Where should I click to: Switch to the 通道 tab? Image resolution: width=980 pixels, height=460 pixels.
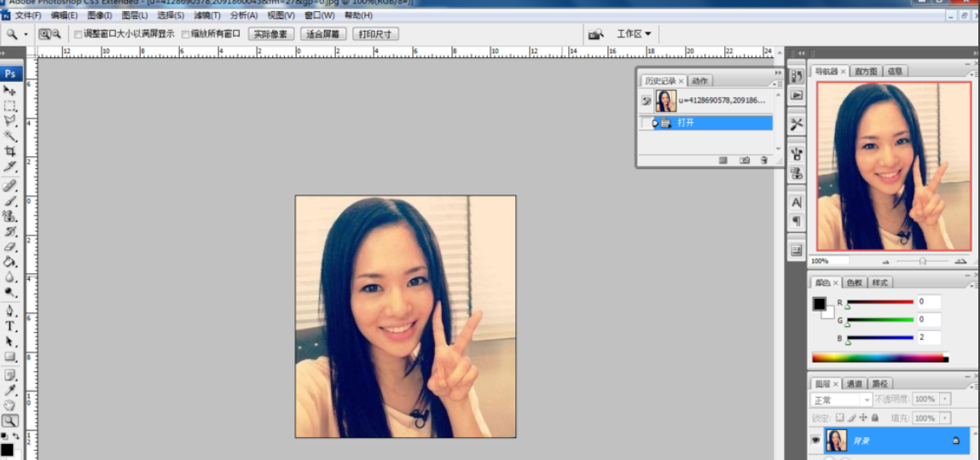(854, 384)
